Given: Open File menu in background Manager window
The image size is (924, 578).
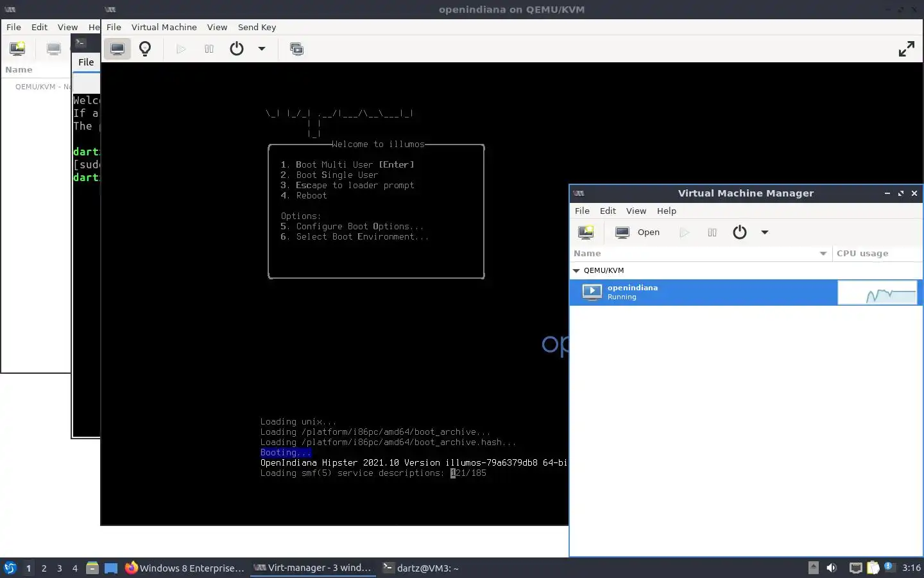Looking at the screenshot, I should [x=13, y=27].
